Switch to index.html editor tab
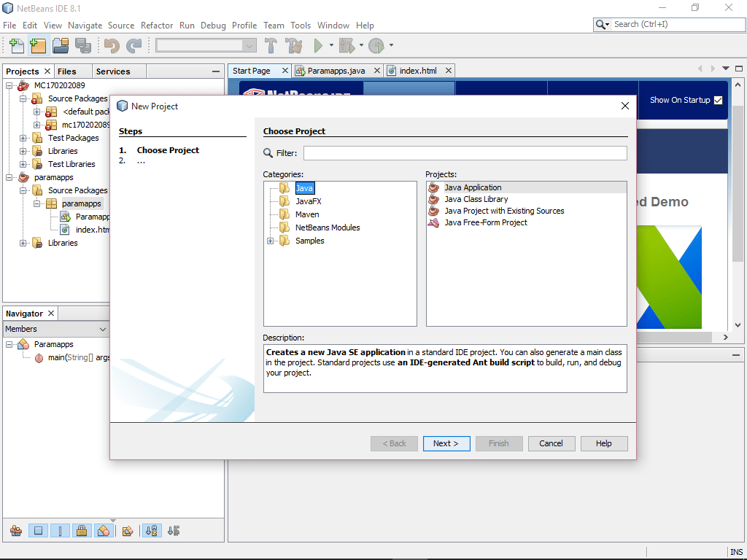Viewport: 747px width, 560px height. (418, 71)
